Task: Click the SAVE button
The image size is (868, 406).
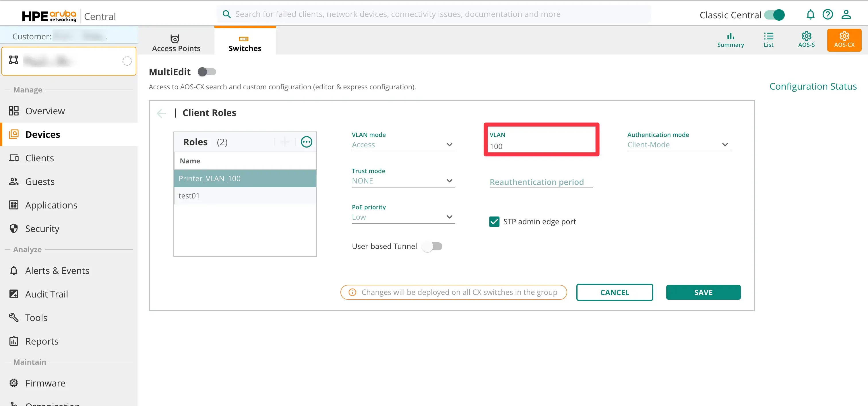Action: click(x=703, y=292)
